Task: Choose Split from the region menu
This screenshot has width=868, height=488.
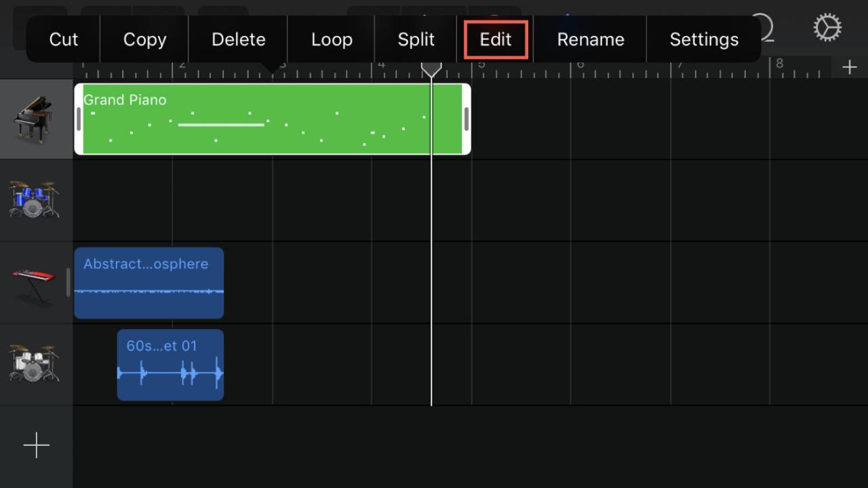Action: point(416,39)
